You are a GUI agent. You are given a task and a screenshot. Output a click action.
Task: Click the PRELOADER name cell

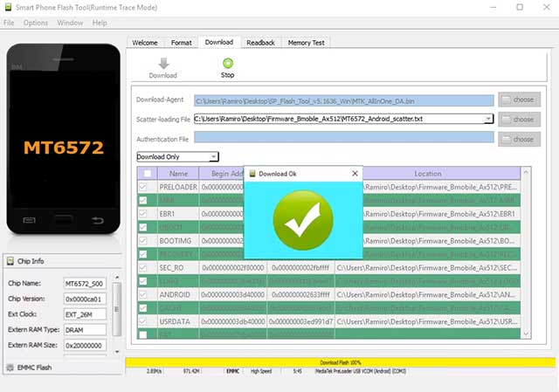pyautogui.click(x=178, y=187)
